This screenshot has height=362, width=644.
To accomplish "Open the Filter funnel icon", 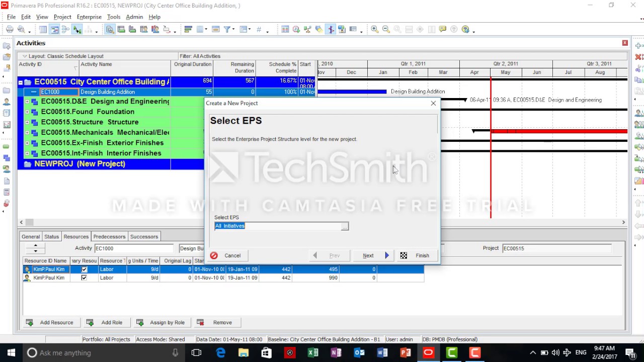I will pos(227,29).
